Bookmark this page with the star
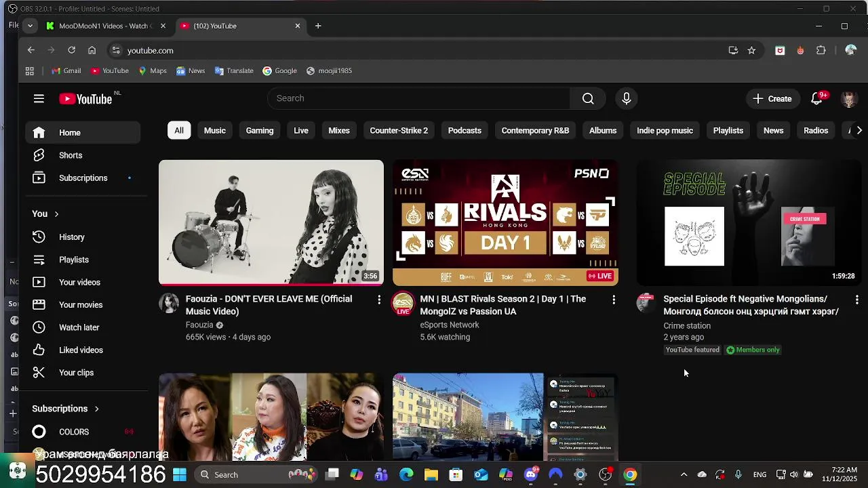Image resolution: width=868 pixels, height=488 pixels. 751,50
